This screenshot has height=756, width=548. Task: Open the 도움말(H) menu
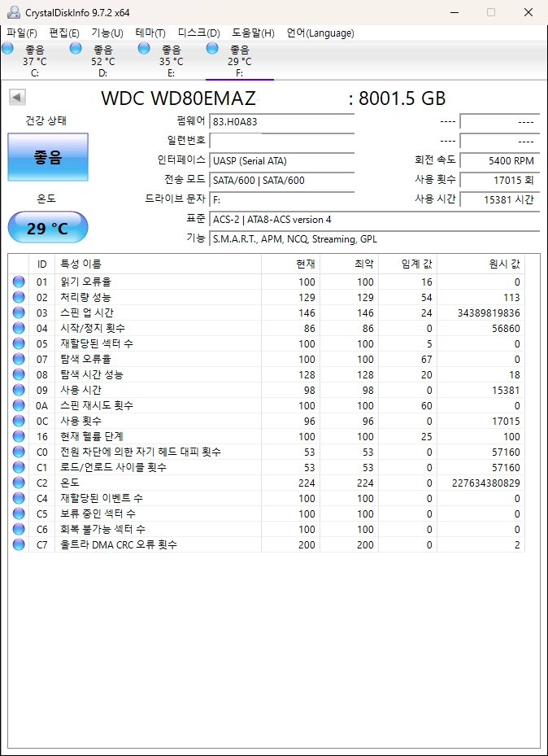[x=253, y=33]
